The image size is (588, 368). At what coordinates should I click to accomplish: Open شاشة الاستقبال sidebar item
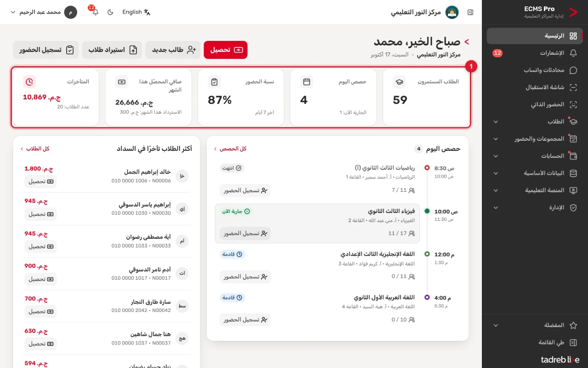535,87
